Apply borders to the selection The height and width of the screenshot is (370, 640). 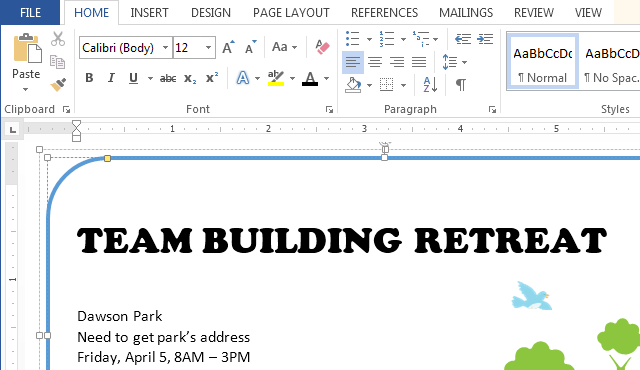tap(386, 85)
